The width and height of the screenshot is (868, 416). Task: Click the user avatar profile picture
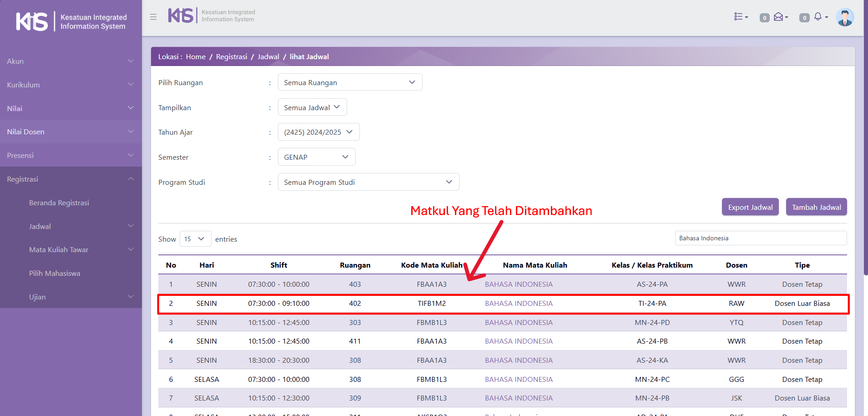844,18
